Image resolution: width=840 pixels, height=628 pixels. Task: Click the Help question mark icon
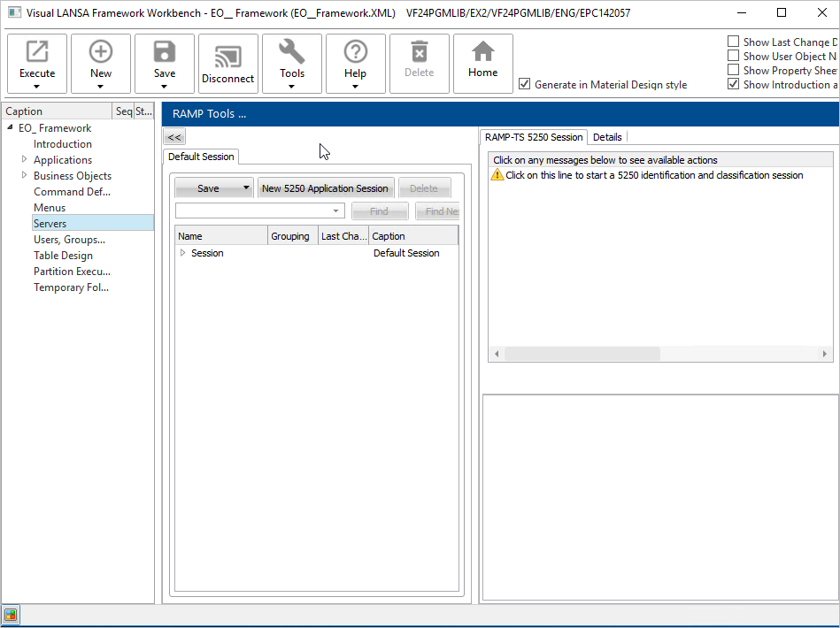tap(355, 52)
